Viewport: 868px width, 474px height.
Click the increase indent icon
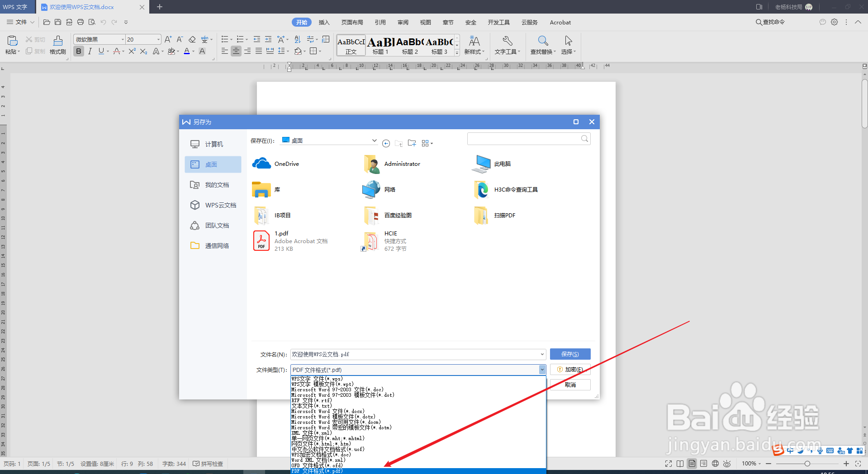coord(268,39)
